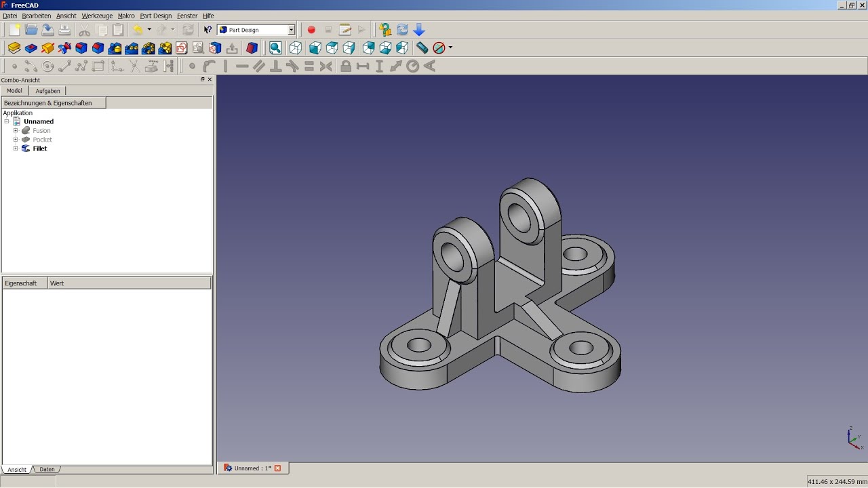
Task: Click the Python help icon
Action: click(385, 30)
